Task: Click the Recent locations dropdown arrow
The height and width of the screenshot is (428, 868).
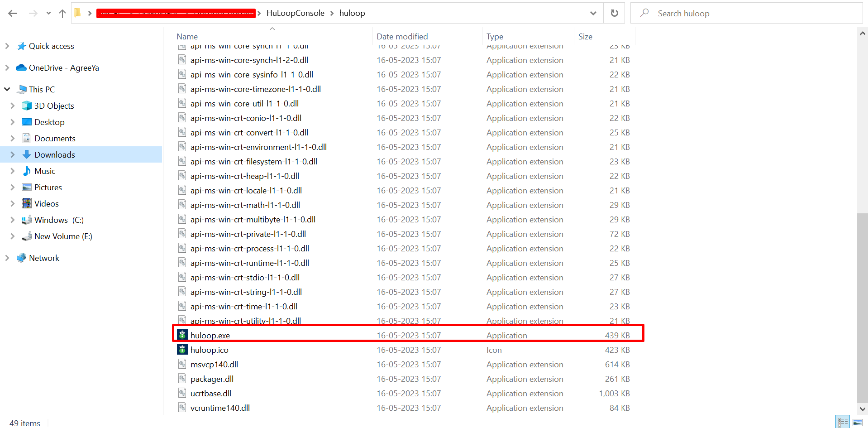Action: click(48, 14)
